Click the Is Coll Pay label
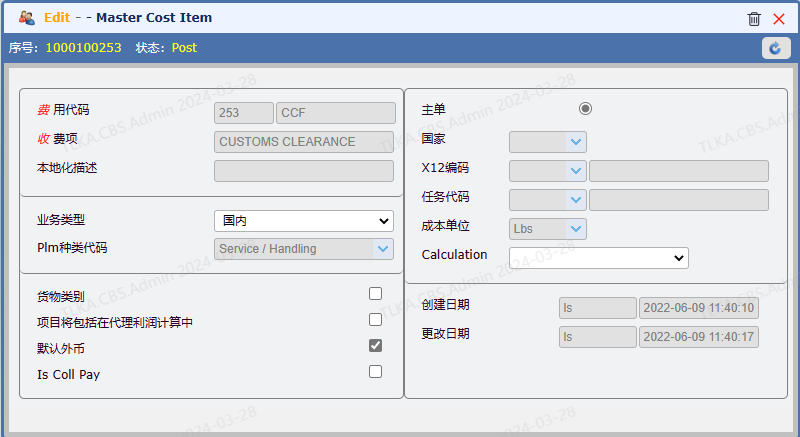The width and height of the screenshot is (800, 437). pos(68,375)
